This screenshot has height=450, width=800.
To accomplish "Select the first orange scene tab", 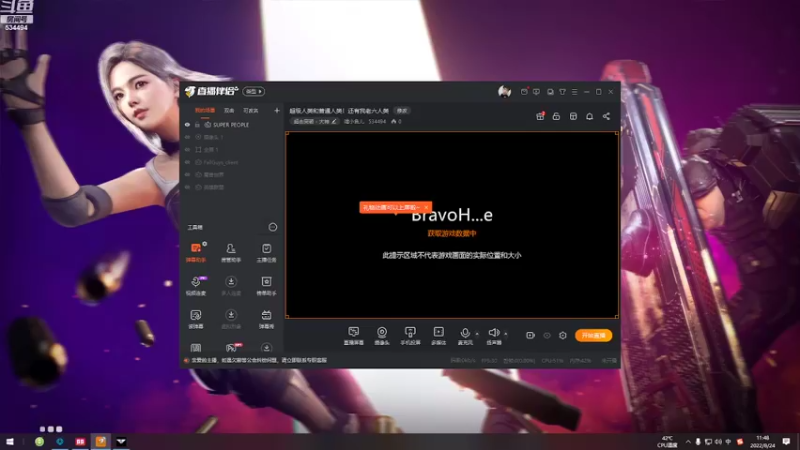I will pyautogui.click(x=205, y=111).
